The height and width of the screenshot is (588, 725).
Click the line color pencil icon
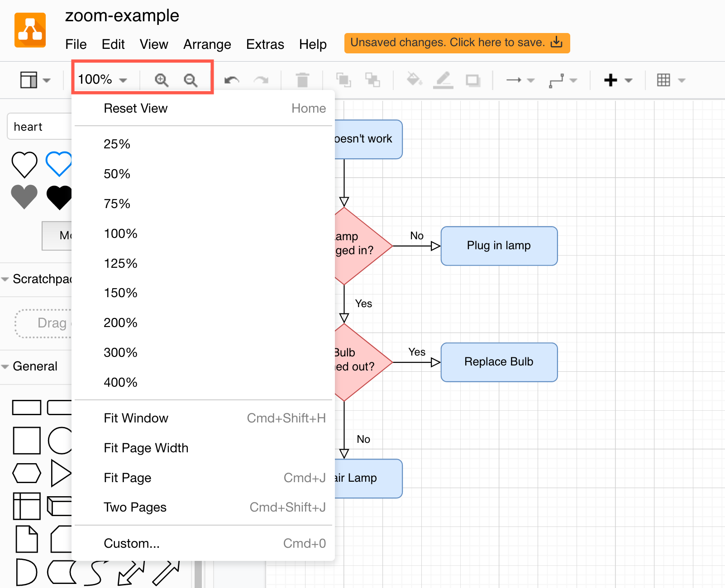click(x=443, y=80)
